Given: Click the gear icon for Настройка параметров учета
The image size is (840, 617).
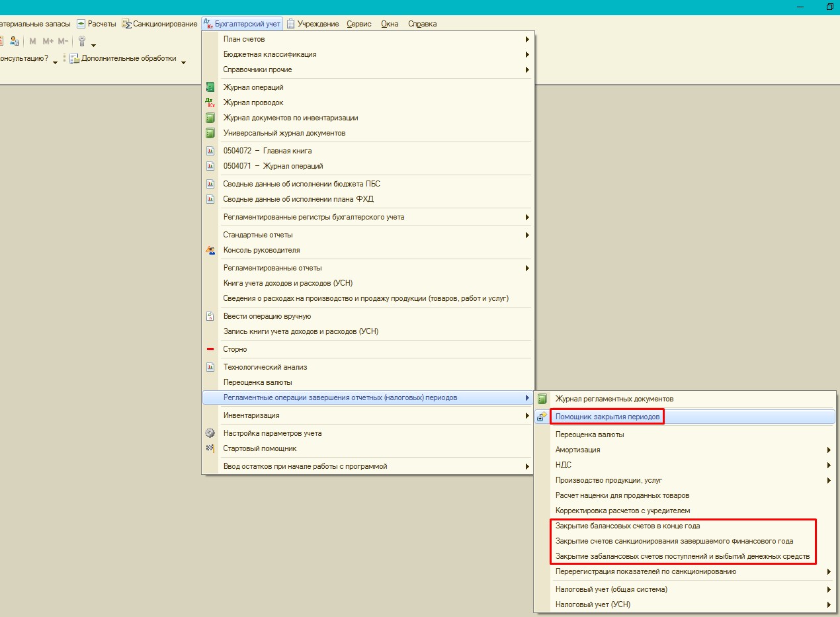Looking at the screenshot, I should [x=210, y=433].
